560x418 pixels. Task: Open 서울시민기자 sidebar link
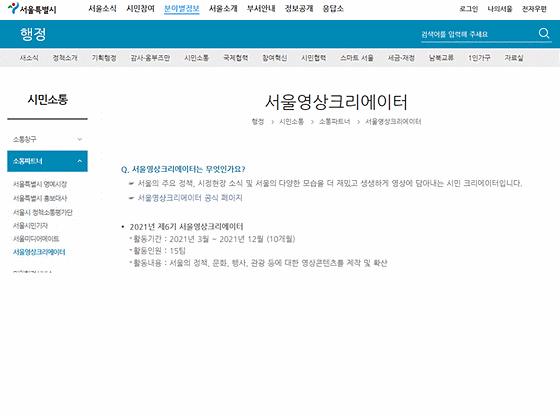[30, 226]
